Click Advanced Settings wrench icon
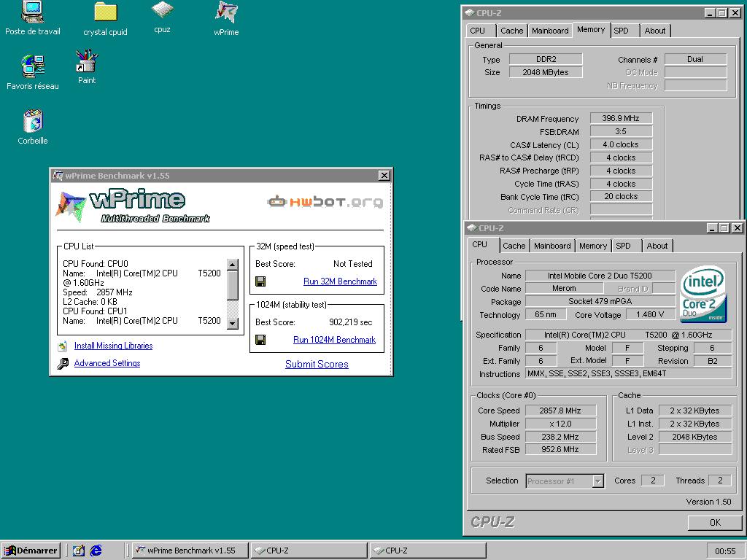The image size is (747, 560). [x=63, y=364]
